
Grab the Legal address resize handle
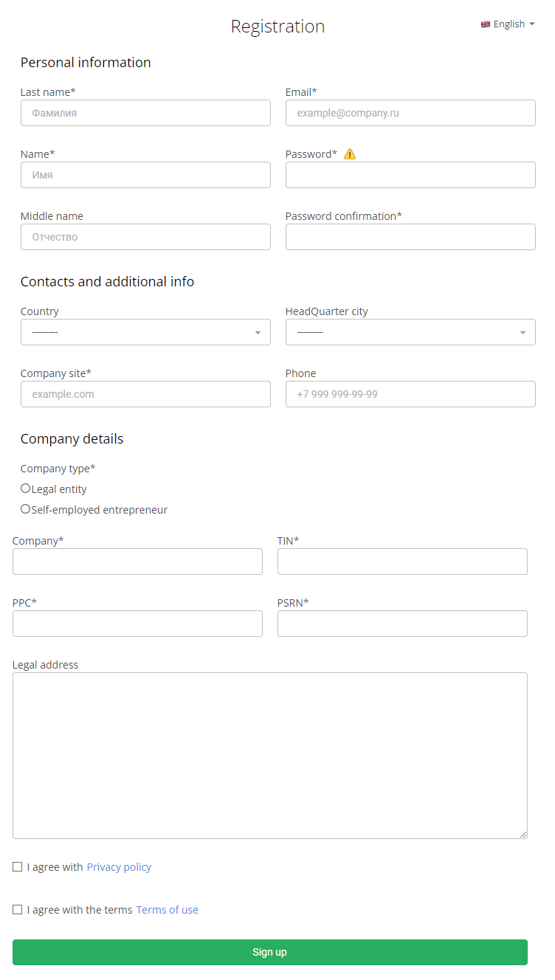(523, 835)
